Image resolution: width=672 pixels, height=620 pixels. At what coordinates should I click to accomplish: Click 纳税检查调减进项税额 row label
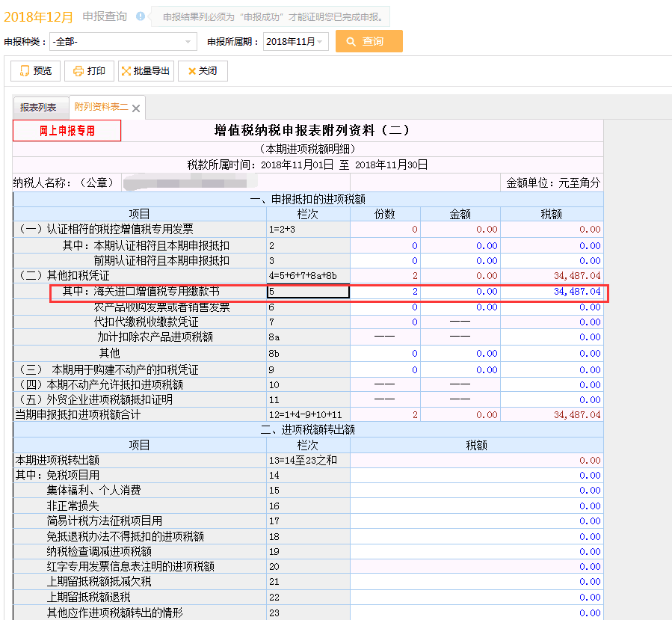tap(99, 551)
